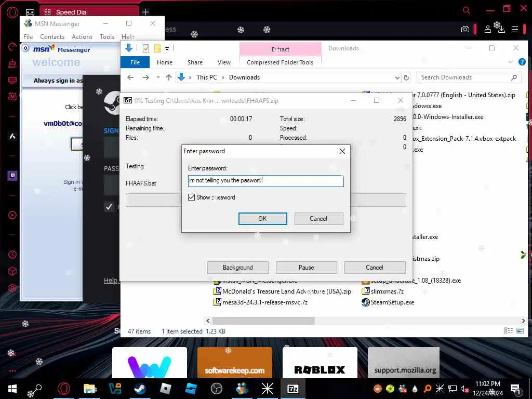
Task: Click the Search Downloads box
Action: (469, 77)
